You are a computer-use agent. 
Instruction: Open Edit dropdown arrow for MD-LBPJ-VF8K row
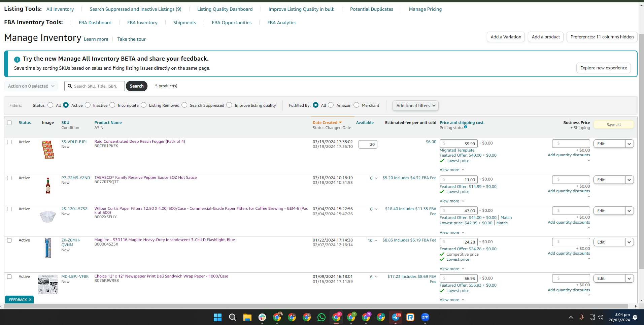pyautogui.click(x=629, y=279)
